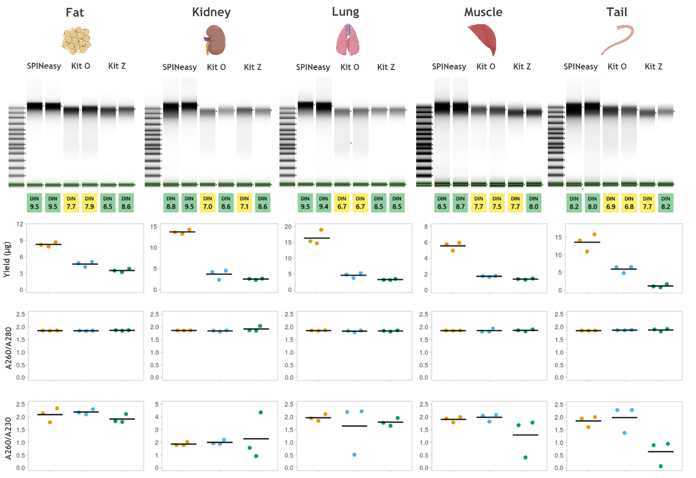
Task: Click the muscle tissue icon
Action: point(482,40)
